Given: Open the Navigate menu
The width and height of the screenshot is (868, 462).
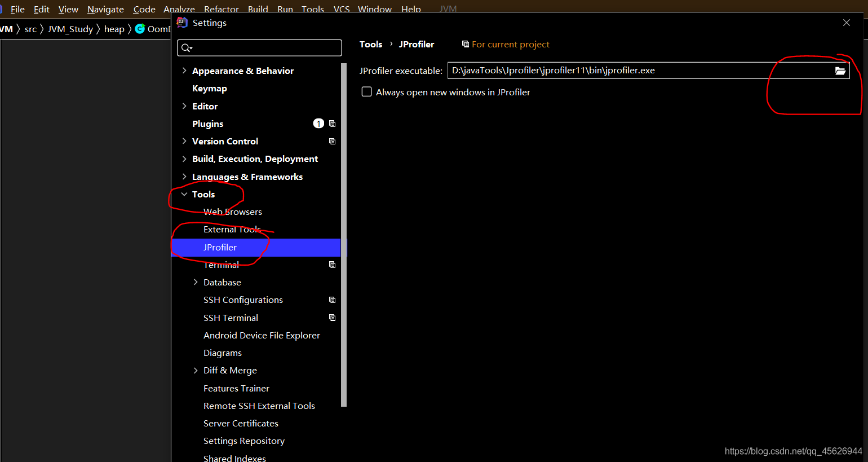Looking at the screenshot, I should click(x=105, y=9).
